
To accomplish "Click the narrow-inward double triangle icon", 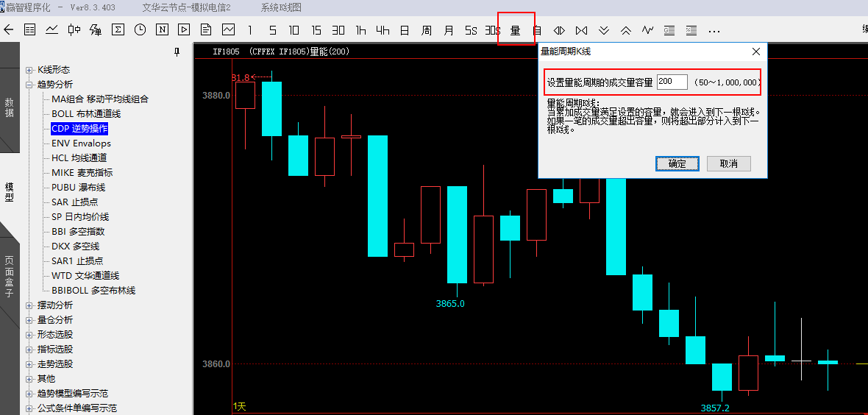I will (x=559, y=30).
